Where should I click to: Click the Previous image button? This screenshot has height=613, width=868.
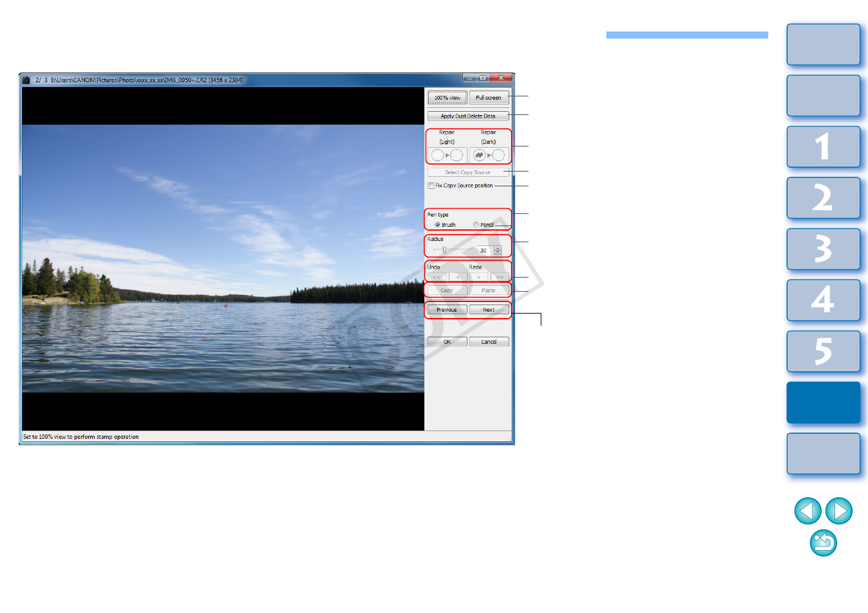[x=448, y=310]
